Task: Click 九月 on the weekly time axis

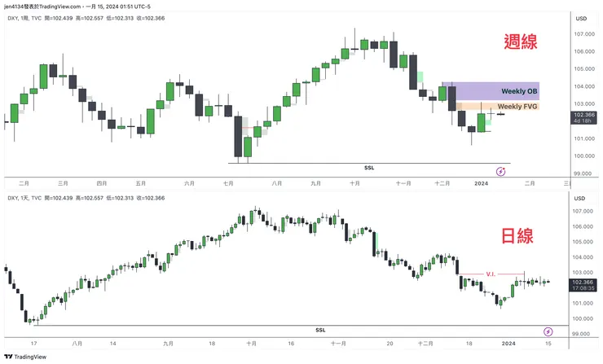Action: (x=315, y=183)
